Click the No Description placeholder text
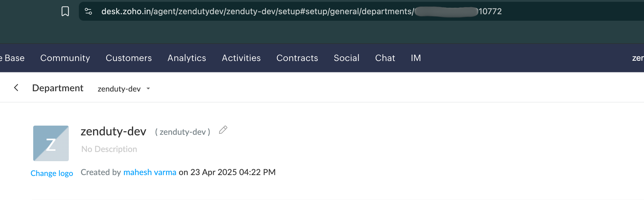This screenshot has height=205, width=644. tap(109, 149)
